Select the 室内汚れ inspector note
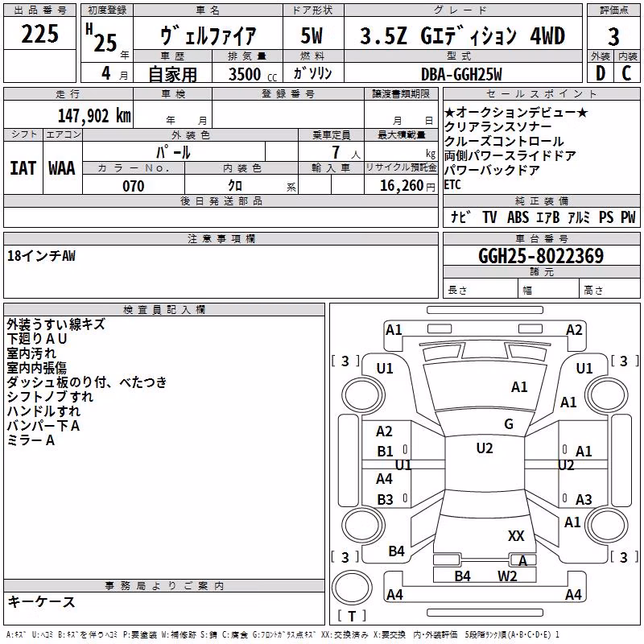Viewport: 644px width, 644px height. coord(31,353)
